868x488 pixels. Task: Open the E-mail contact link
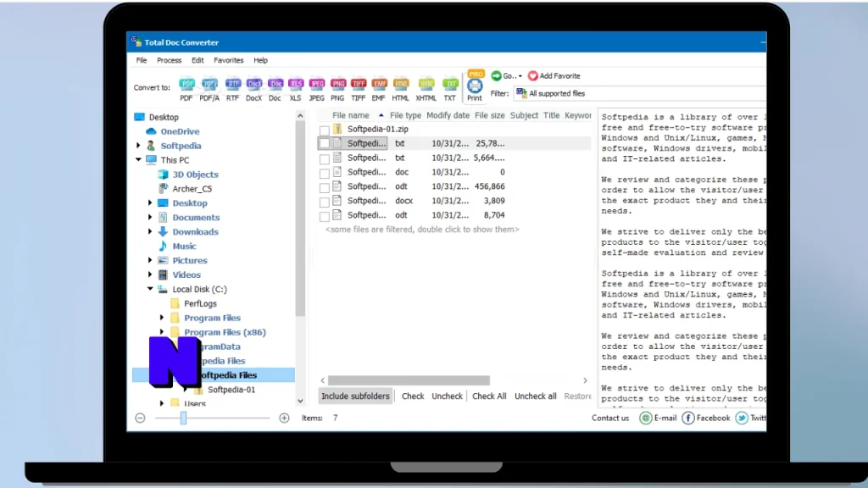pos(658,418)
